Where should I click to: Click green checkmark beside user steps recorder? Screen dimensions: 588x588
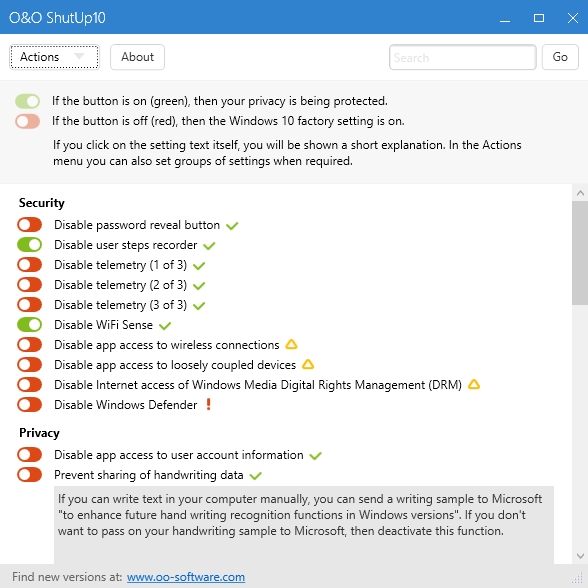point(209,246)
